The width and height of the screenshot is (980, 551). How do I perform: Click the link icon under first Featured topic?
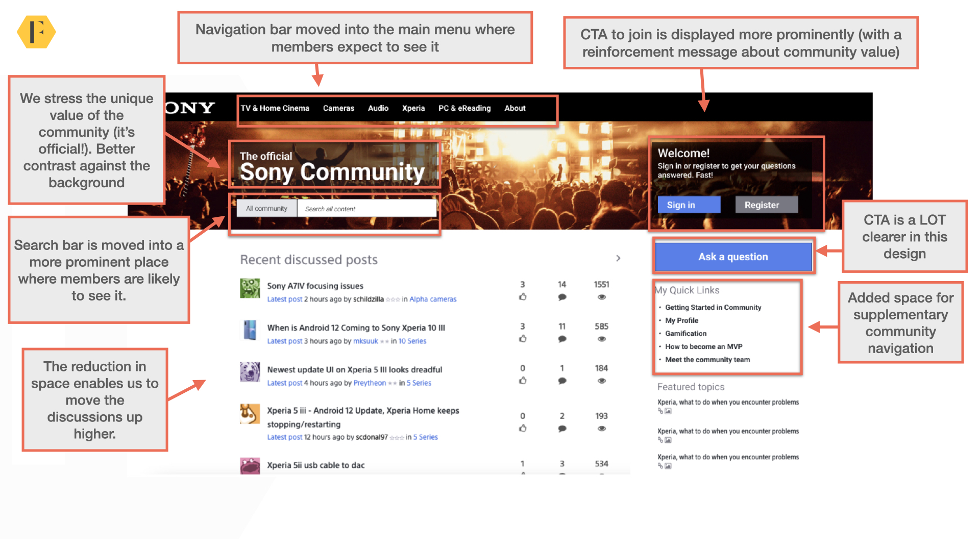[660, 411]
